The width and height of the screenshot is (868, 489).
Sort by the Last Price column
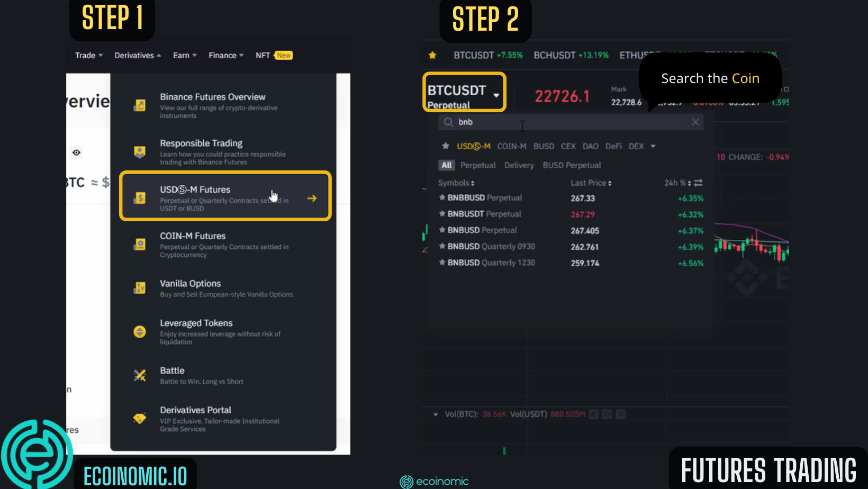point(591,183)
